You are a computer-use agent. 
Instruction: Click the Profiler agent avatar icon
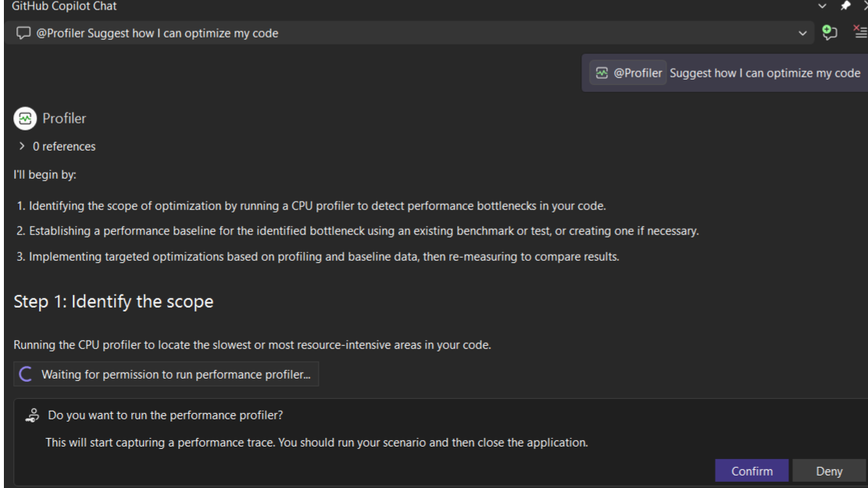pos(23,118)
